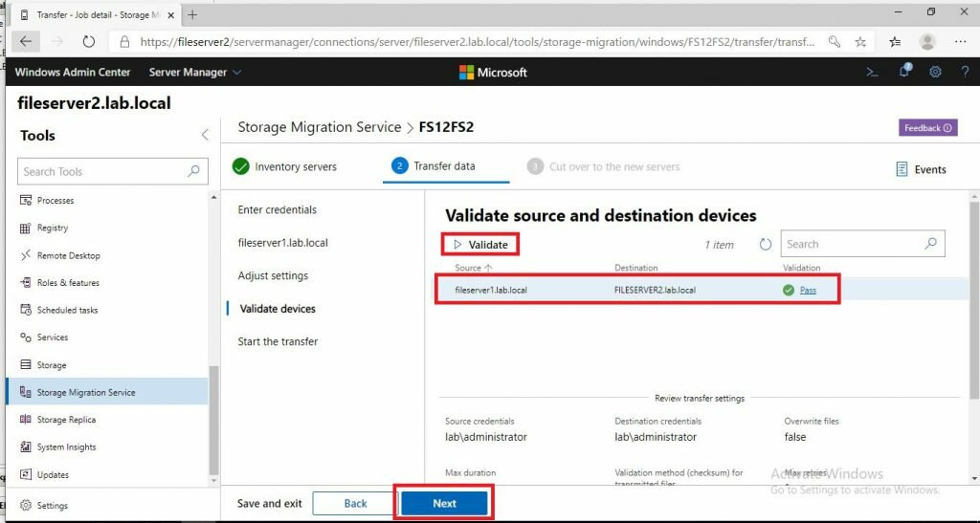
Task: Sort the list by the Source column
Action: tap(474, 267)
